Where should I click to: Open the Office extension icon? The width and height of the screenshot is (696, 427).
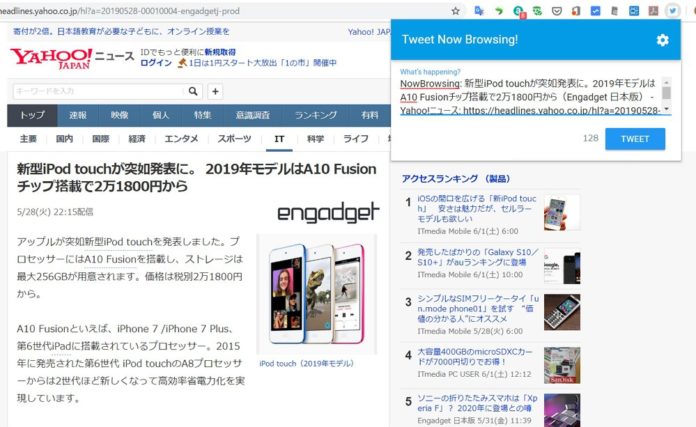[576, 11]
